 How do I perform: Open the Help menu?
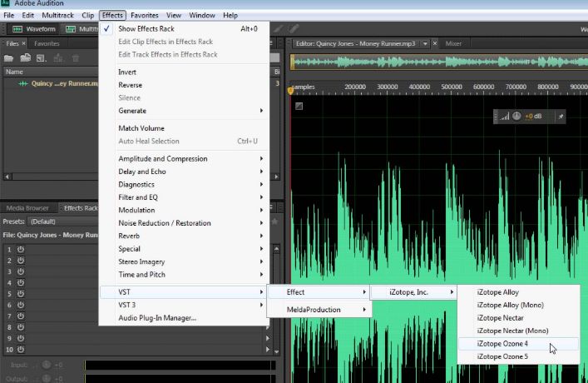pos(230,15)
